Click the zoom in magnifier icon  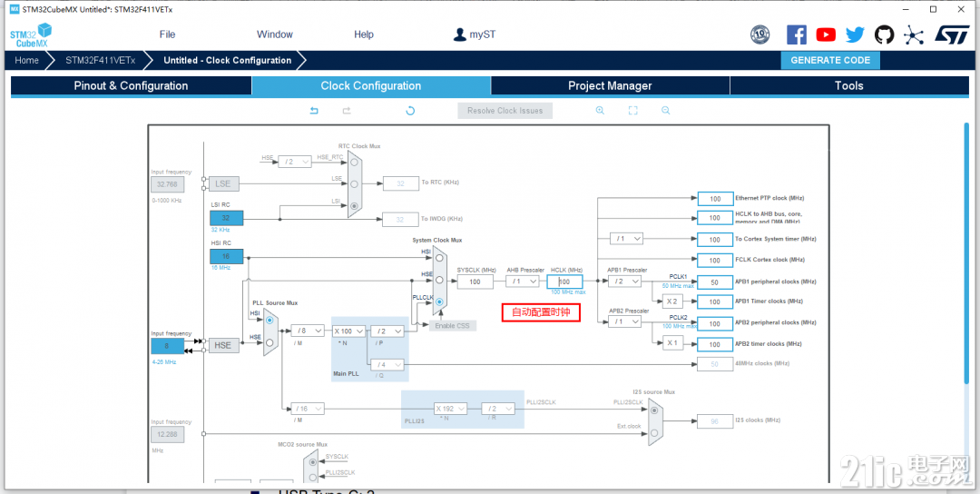(x=600, y=111)
